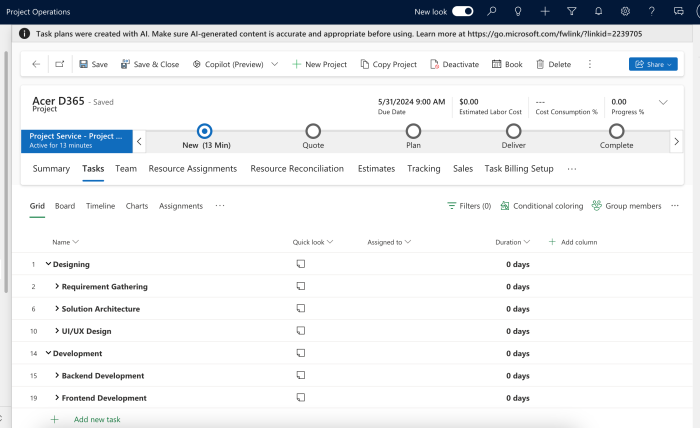Open the advanced find funnel icon
Screen dimensions: 700x428
click(571, 12)
